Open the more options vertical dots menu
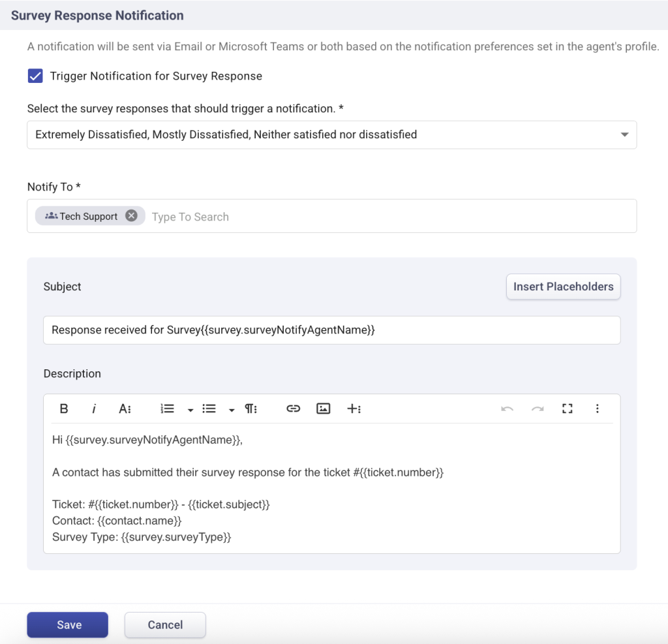This screenshot has height=644, width=668. coord(598,408)
